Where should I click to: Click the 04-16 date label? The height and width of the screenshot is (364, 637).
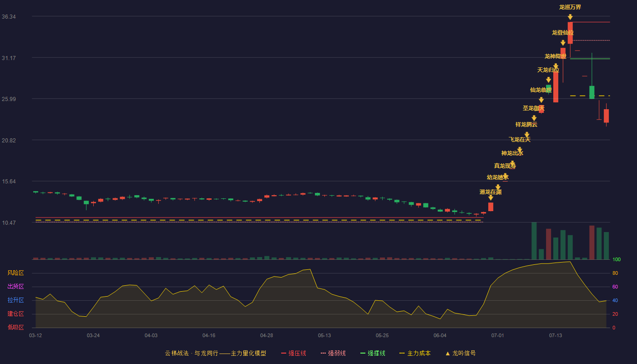[x=209, y=335]
